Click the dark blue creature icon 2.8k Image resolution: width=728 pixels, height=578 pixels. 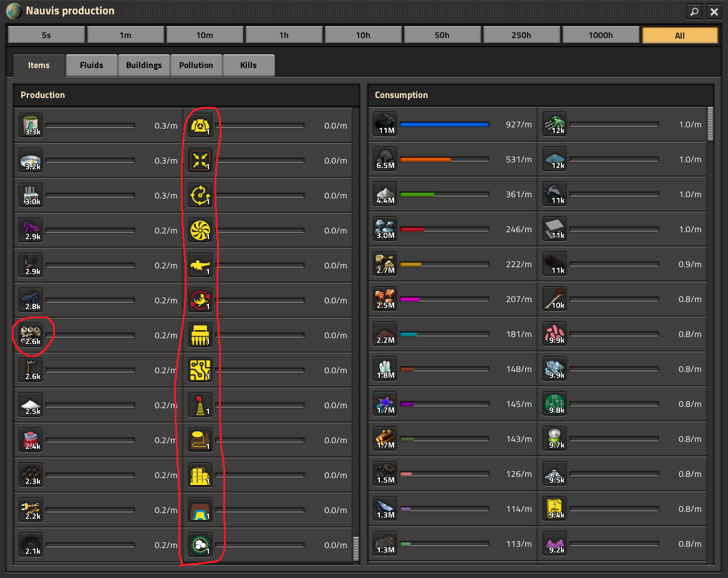tap(31, 300)
